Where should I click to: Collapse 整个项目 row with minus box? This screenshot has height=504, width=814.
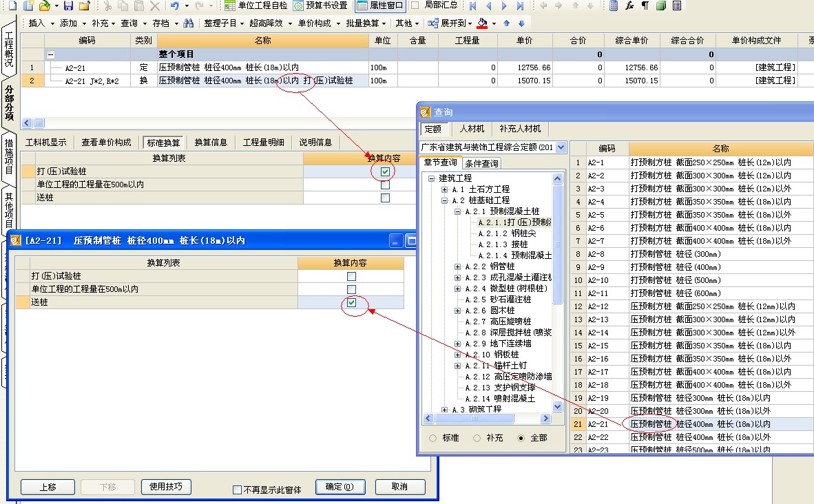[x=51, y=54]
